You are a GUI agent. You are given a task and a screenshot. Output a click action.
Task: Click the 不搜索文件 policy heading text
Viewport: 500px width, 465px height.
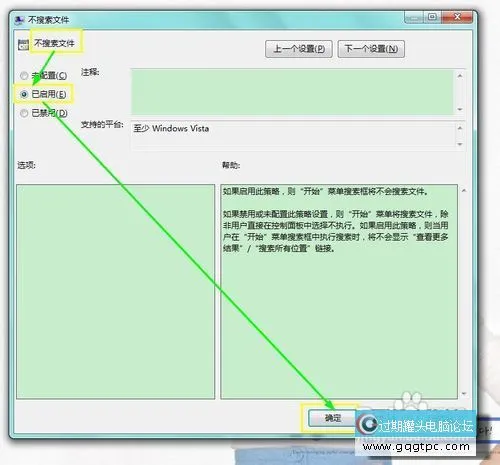[54, 43]
